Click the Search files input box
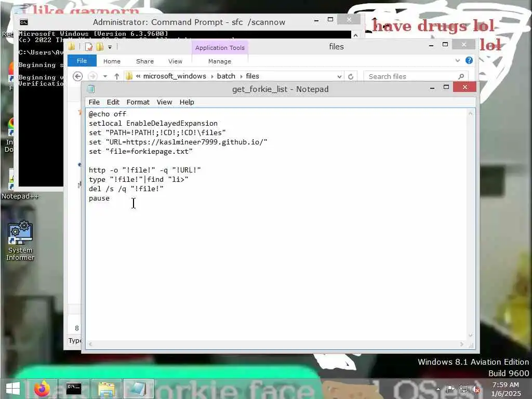The height and width of the screenshot is (399, 532). pos(410,77)
